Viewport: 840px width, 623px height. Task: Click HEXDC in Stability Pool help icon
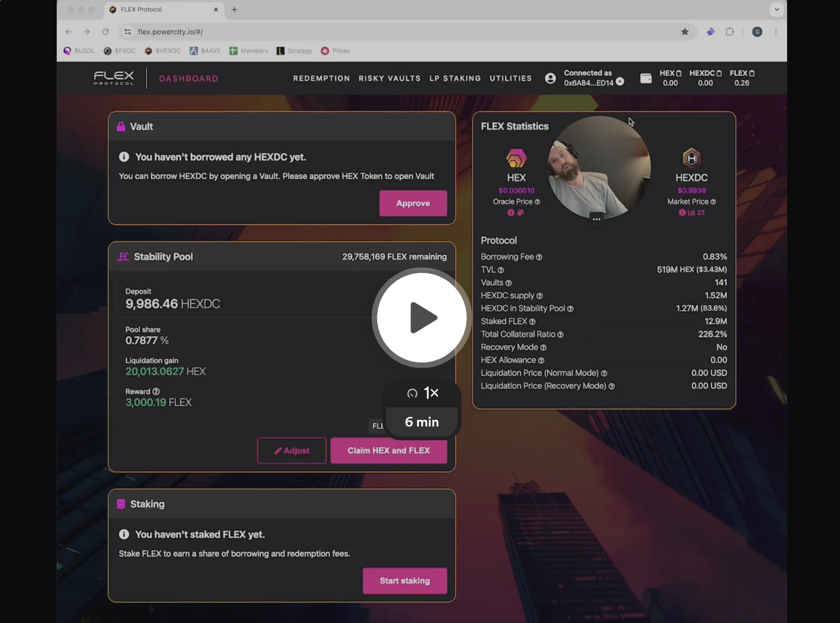click(570, 309)
